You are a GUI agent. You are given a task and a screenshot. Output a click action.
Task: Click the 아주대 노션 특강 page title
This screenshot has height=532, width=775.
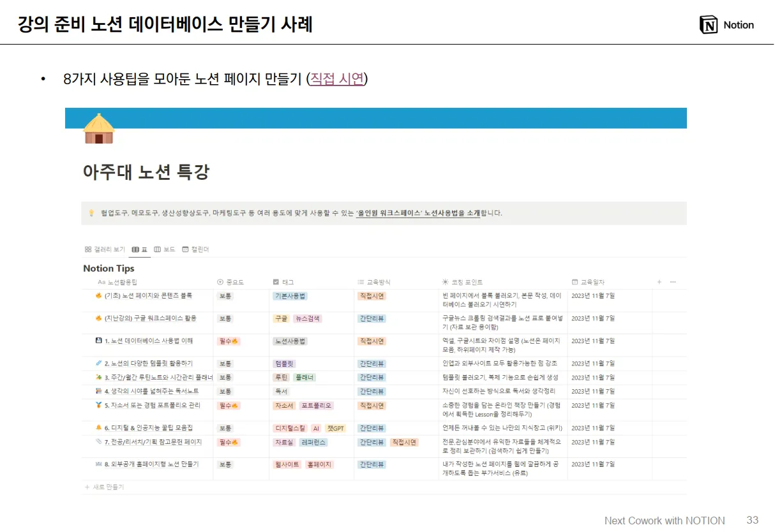(146, 172)
